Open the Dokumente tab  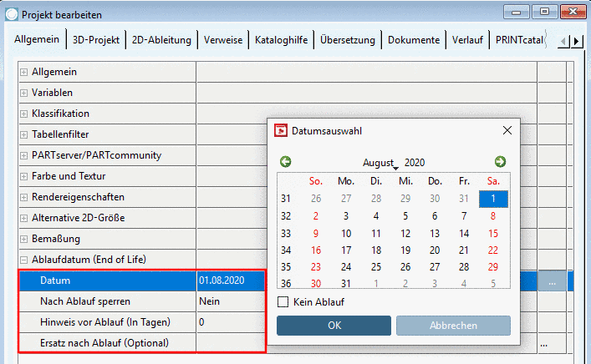coord(414,40)
